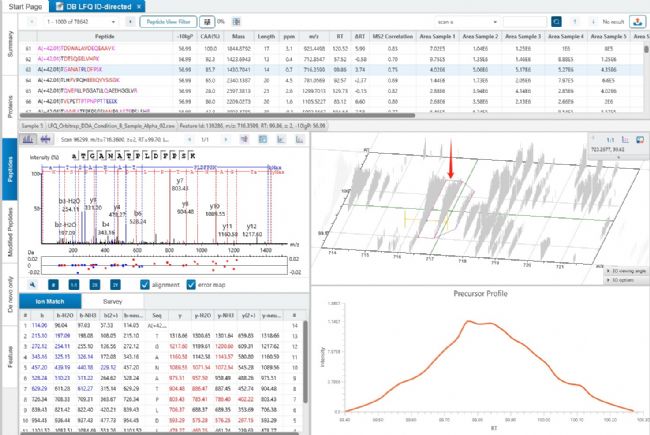The width and height of the screenshot is (650, 435).
Task: Click the help question mark icon
Action: point(582,20)
